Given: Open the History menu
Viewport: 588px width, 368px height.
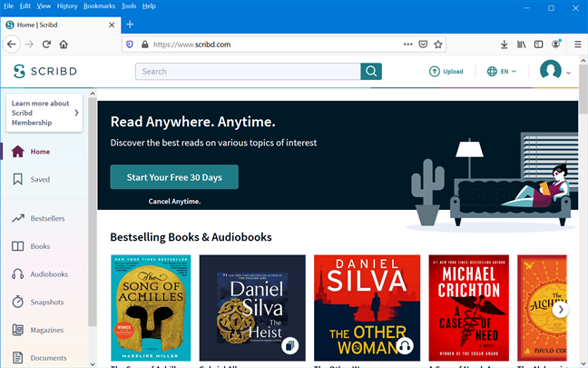Looking at the screenshot, I should (67, 6).
